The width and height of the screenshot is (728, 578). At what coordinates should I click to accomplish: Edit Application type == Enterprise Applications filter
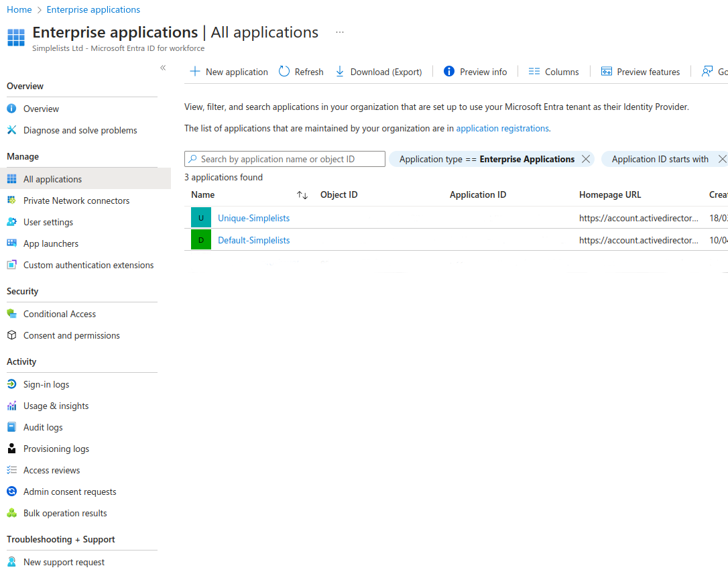487,159
